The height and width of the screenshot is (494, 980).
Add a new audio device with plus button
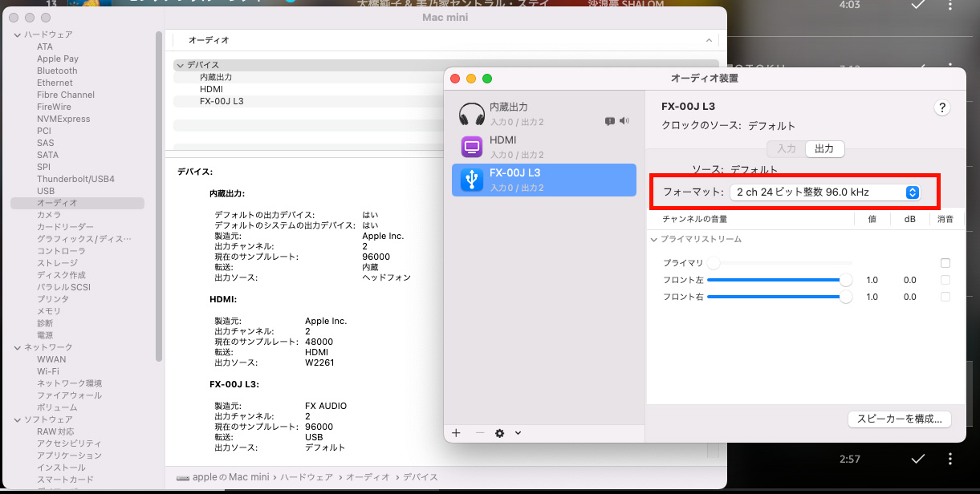click(456, 433)
